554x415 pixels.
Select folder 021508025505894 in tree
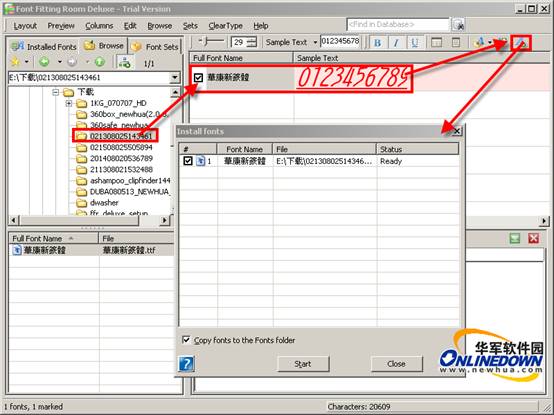121,147
